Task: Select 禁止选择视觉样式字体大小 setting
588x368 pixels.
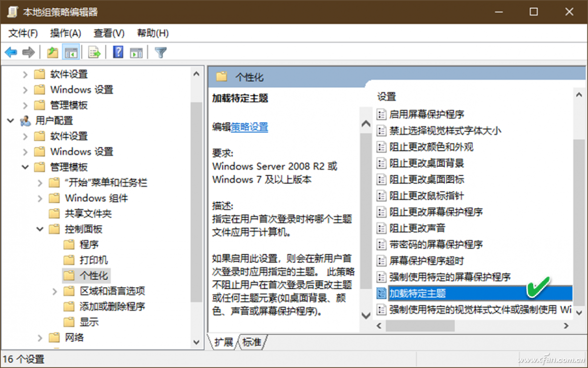Action: coord(445,131)
